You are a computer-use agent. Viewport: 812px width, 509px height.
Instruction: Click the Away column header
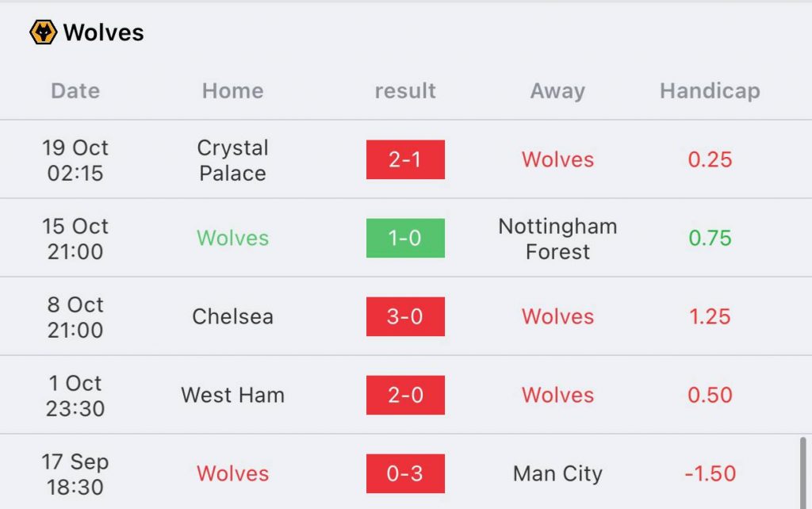pos(557,91)
